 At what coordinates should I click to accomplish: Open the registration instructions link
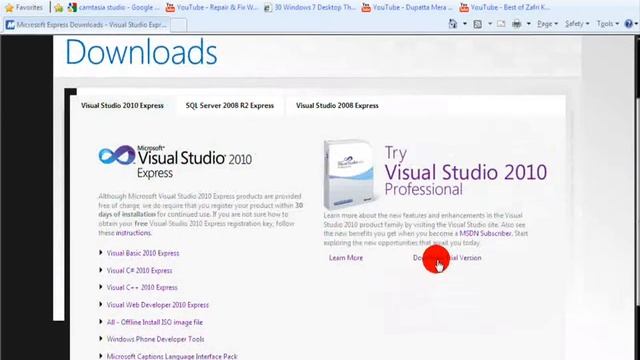tap(133, 233)
